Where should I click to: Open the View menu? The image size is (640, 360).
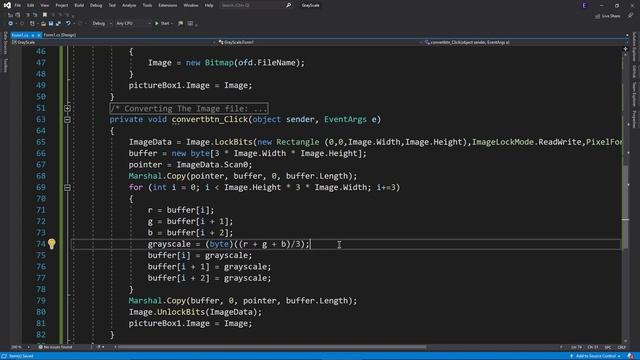pos(44,5)
